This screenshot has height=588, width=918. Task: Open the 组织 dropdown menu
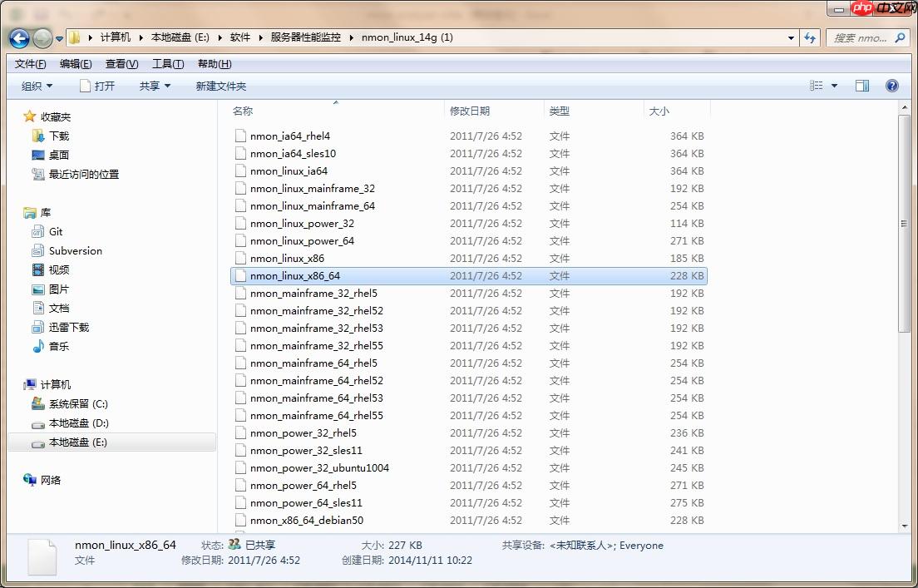(36, 85)
